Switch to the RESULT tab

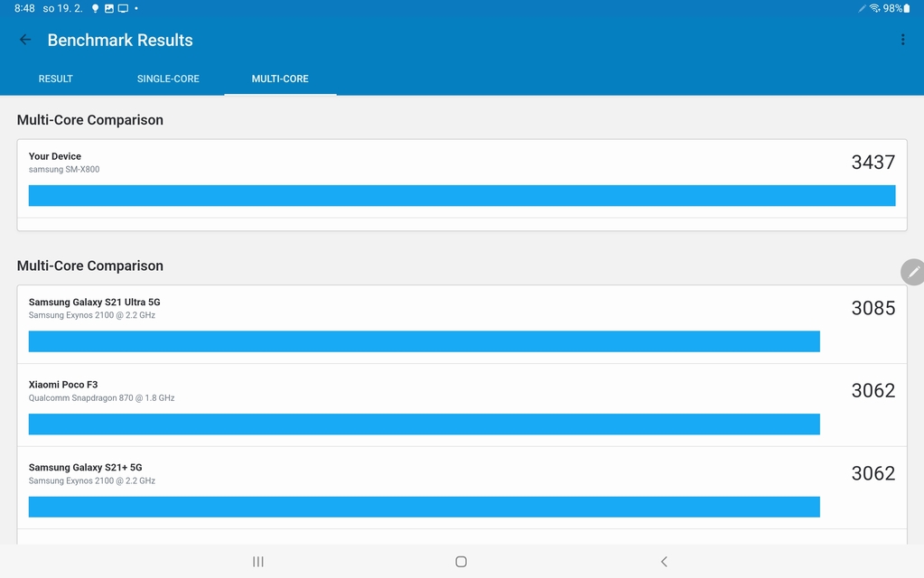[x=55, y=79]
